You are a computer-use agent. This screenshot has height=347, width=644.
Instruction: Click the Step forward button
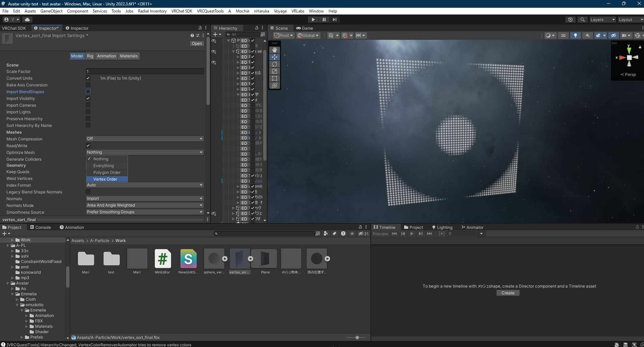click(334, 20)
